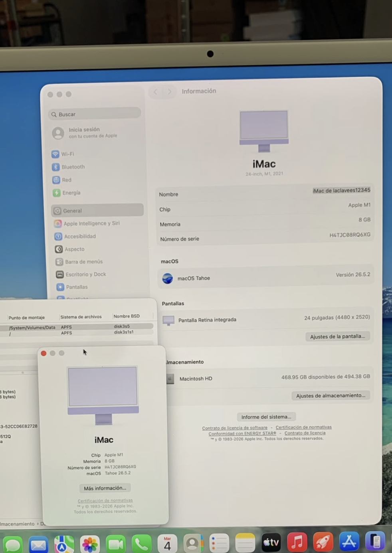Open the orange rocket app in Dock
The image size is (392, 553).
323,541
